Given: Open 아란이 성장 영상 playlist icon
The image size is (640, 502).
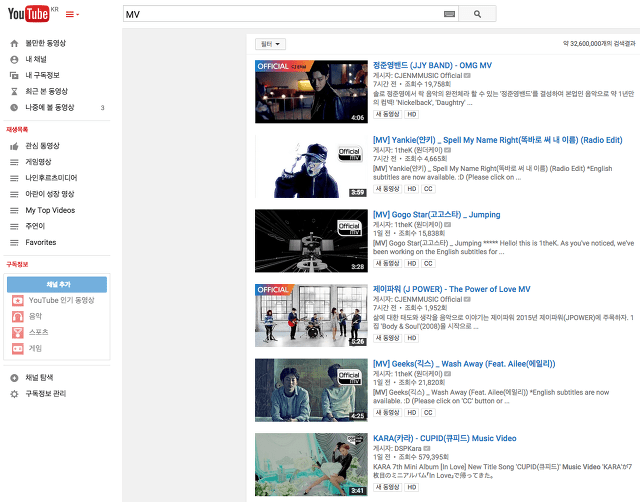Looking at the screenshot, I should (x=14, y=194).
